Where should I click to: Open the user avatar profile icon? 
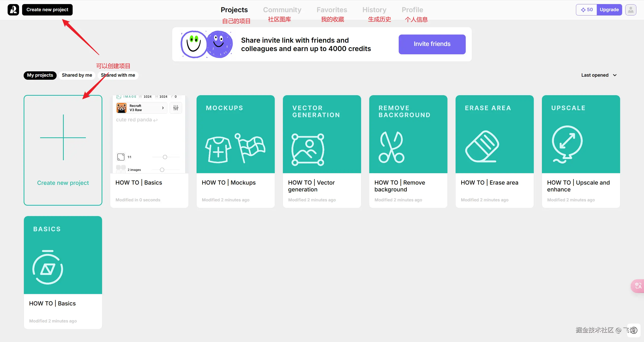(x=631, y=10)
